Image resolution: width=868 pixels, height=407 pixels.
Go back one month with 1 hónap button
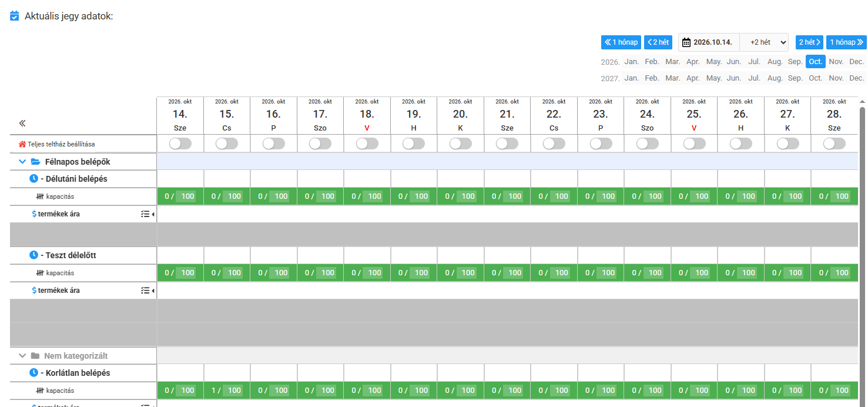(621, 42)
